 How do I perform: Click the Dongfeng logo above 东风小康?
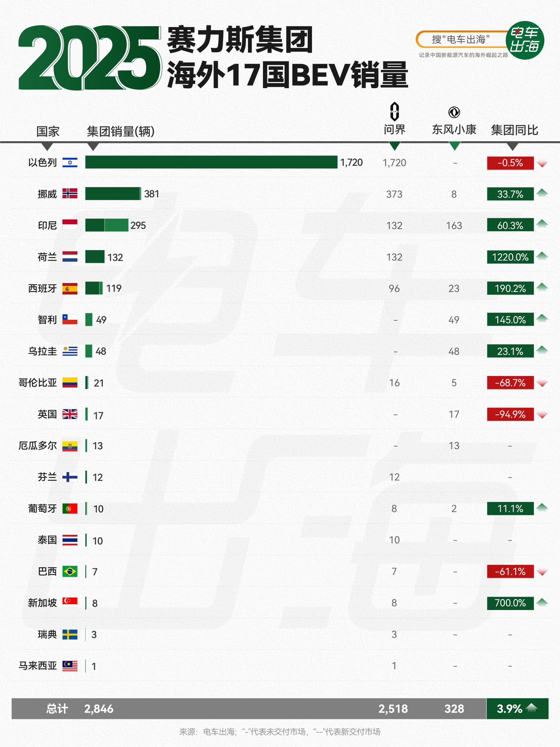click(454, 112)
